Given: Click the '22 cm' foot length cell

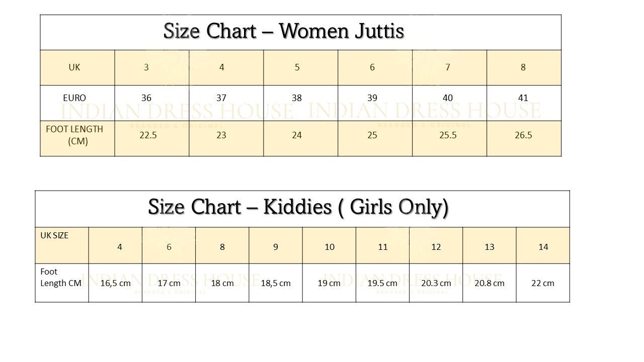Looking at the screenshot, I should point(543,283).
